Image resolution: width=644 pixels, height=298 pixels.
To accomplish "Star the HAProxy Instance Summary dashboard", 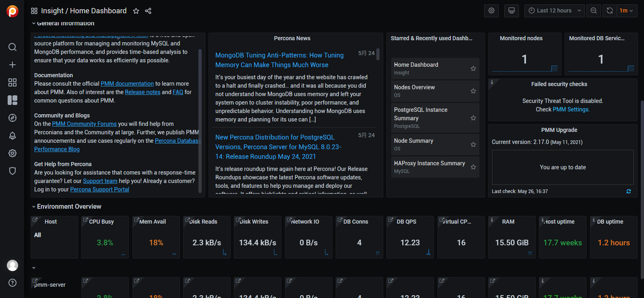I will (473, 167).
